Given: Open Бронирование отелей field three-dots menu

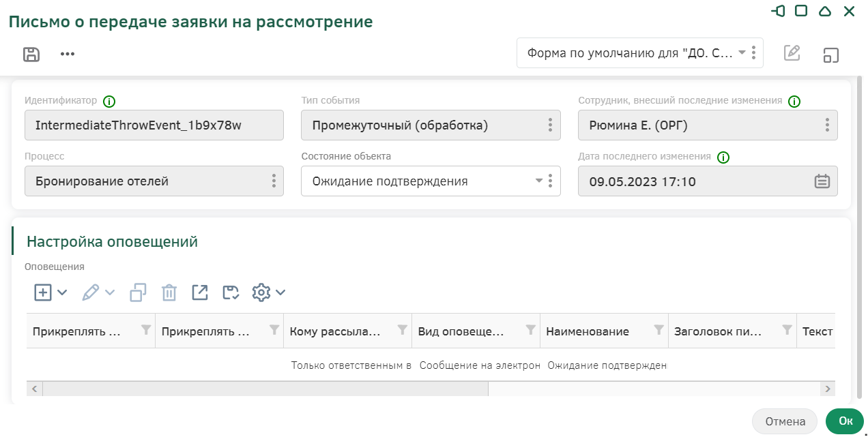Looking at the screenshot, I should tap(274, 181).
